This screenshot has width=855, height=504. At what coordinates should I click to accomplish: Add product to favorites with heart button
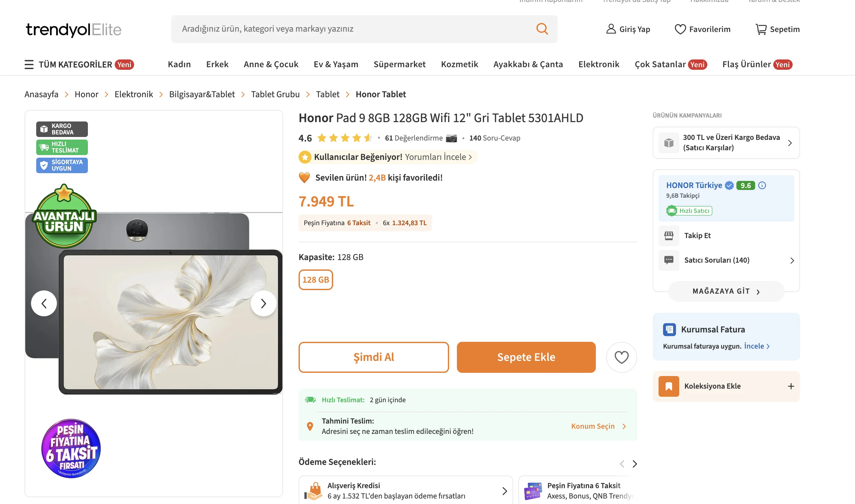(621, 357)
